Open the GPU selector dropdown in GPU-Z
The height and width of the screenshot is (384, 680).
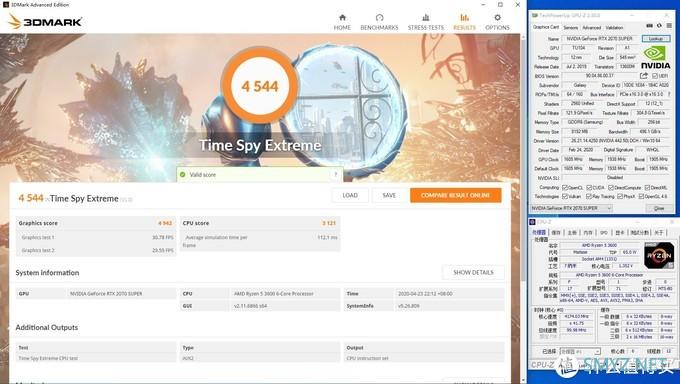572,208
